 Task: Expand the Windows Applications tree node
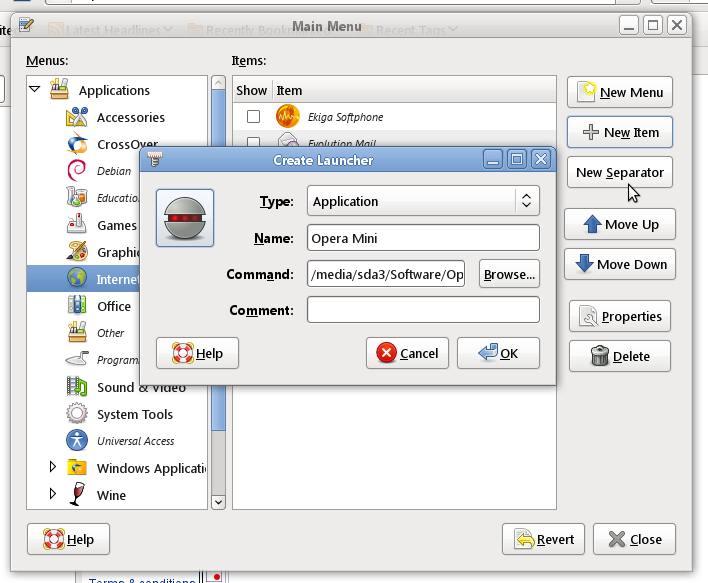52,467
